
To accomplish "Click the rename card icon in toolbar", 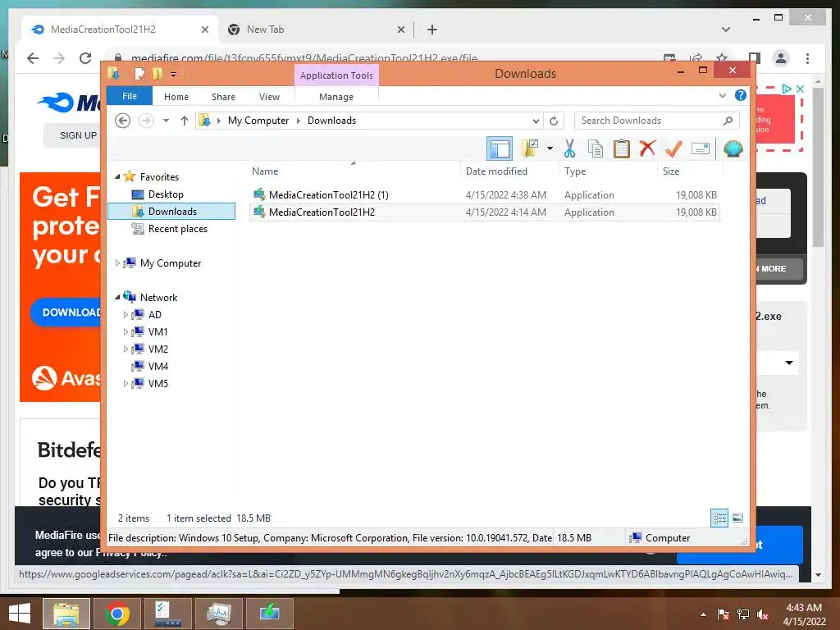I will point(701,148).
